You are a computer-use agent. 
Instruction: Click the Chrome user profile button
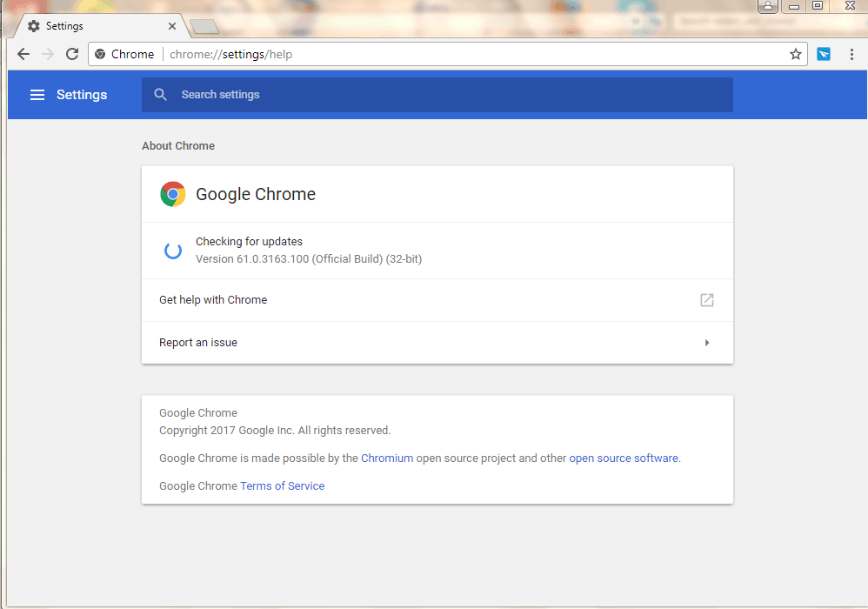tap(768, 7)
